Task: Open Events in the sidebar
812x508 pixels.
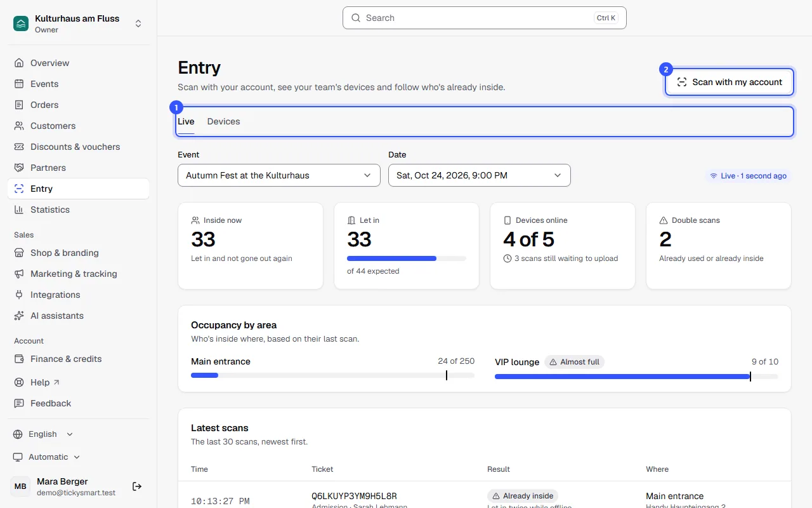Action: tap(79, 84)
